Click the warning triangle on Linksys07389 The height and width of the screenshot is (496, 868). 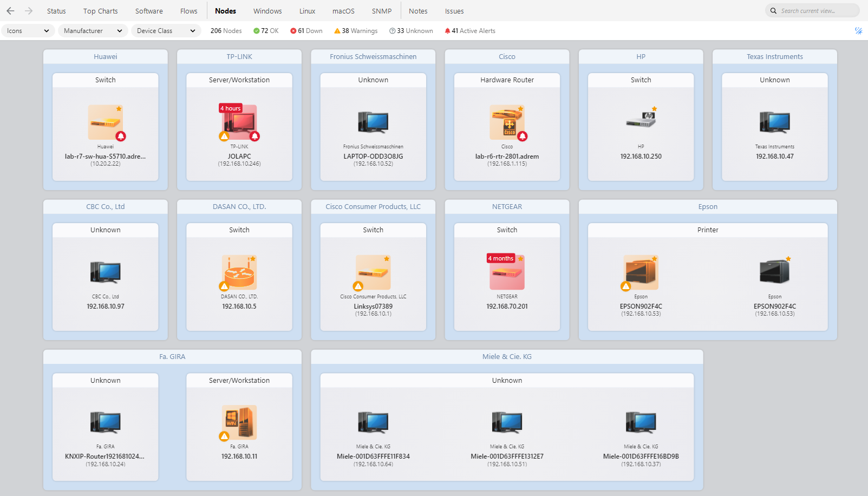coord(358,286)
